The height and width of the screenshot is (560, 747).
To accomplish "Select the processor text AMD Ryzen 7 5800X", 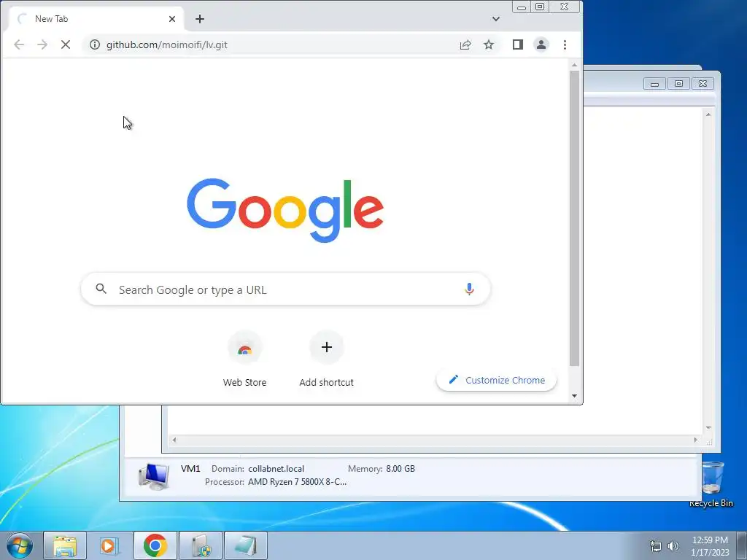I will 298,482.
